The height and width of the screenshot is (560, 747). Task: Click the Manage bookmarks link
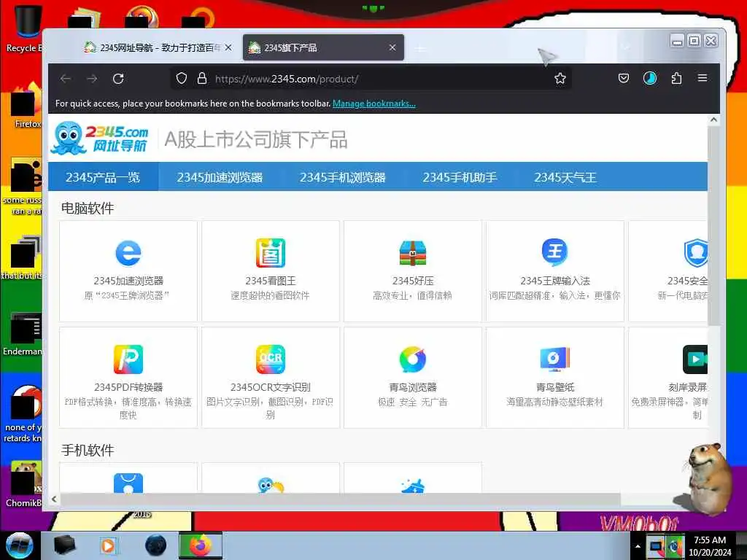click(374, 104)
